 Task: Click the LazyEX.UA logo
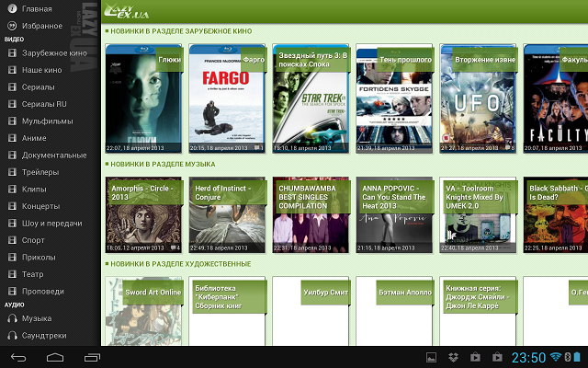(x=127, y=11)
